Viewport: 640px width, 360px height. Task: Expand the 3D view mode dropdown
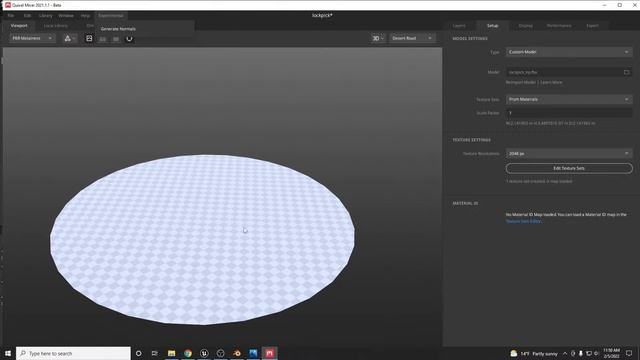378,38
